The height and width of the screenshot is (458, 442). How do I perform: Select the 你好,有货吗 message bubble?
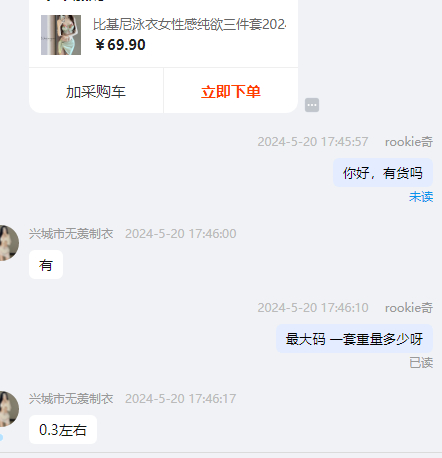click(x=383, y=173)
